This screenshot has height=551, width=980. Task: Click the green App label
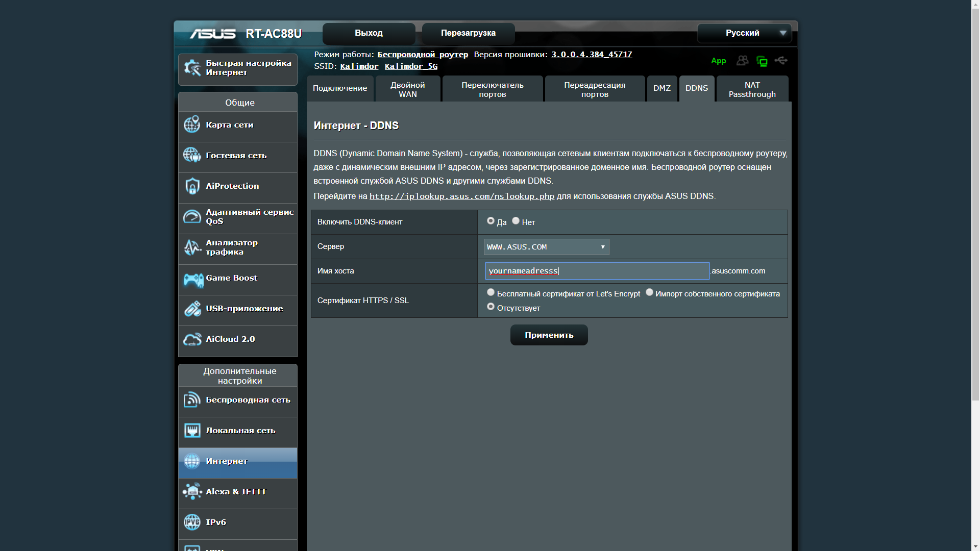[x=718, y=61]
